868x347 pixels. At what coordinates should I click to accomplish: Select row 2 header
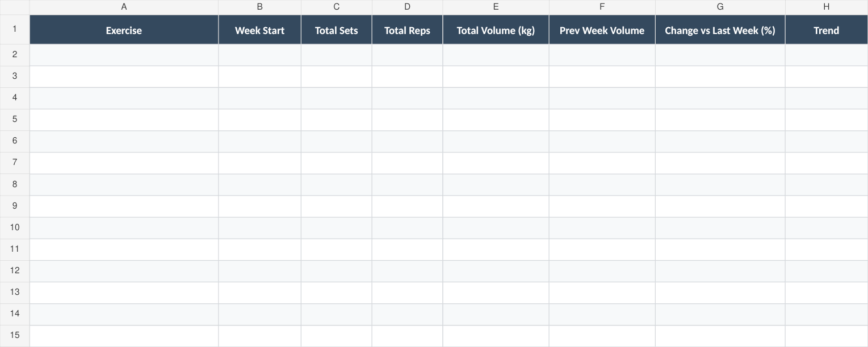pos(15,55)
